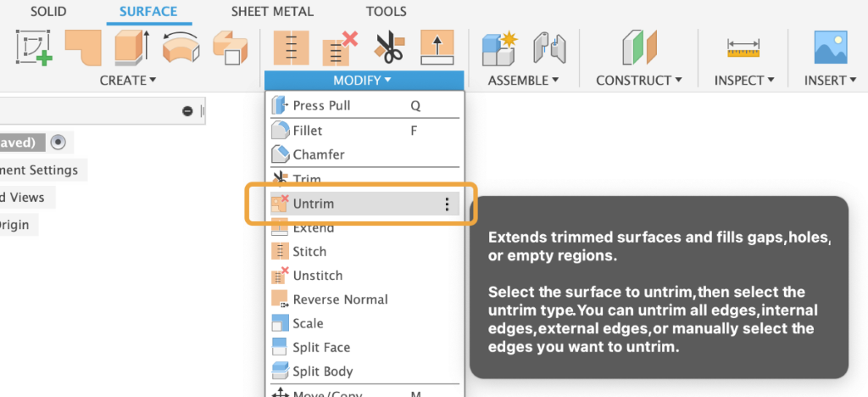This screenshot has width=868, height=397.
Task: Select Reverse Normal in the Modify menu
Action: (340, 299)
